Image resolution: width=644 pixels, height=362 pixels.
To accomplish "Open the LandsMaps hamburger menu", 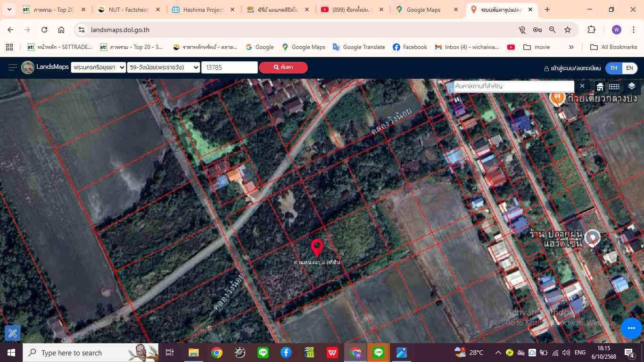I will point(13,67).
